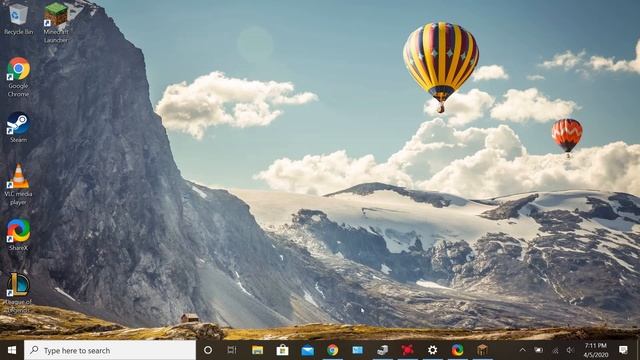Select the Google Chrome desktop shortcut
640x360 pixels.
[18, 77]
